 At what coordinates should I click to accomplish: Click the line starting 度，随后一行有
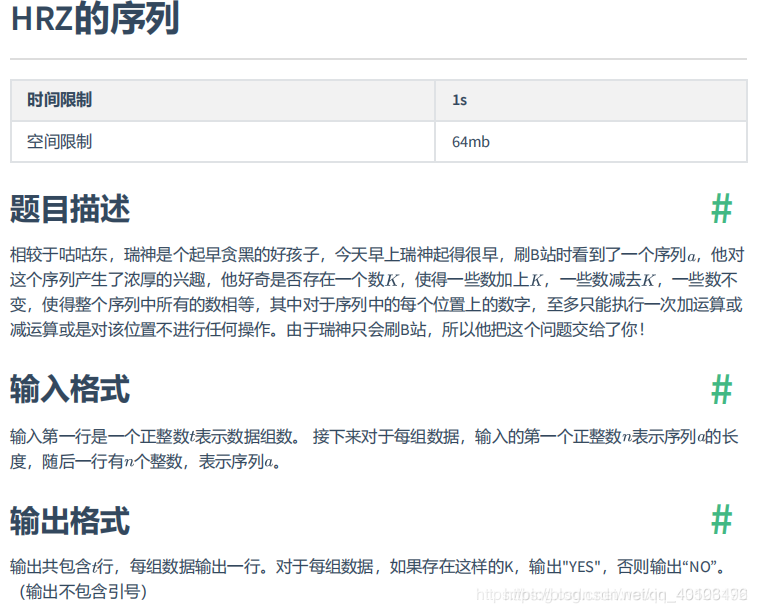coord(145,462)
